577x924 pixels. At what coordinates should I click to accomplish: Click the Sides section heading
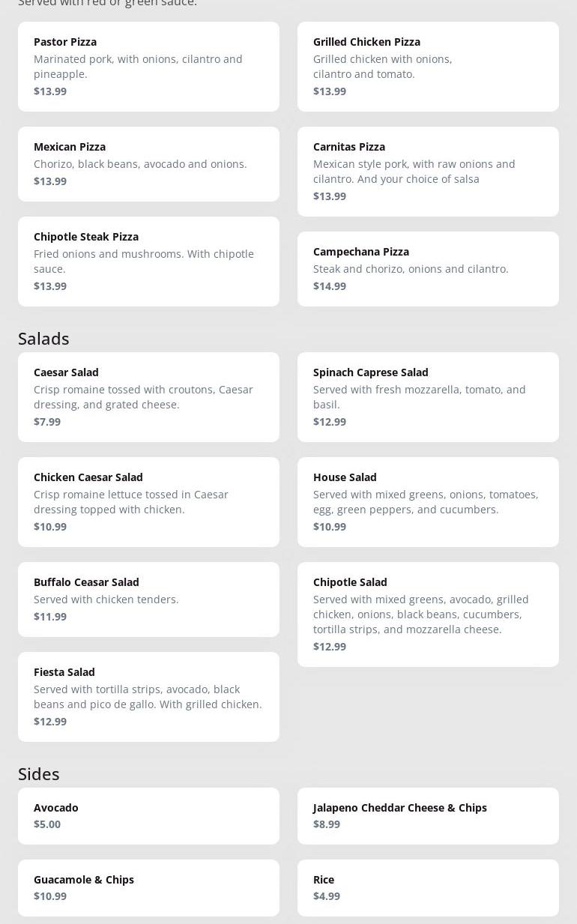point(39,774)
